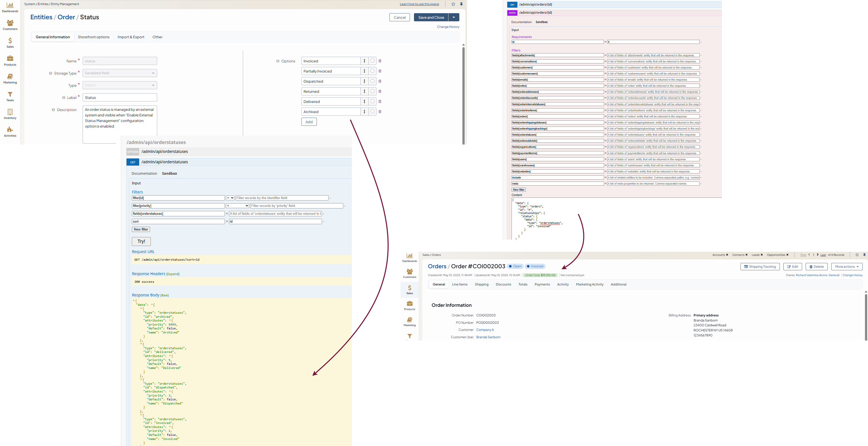The height and width of the screenshot is (446, 868).
Task: Click the Change History link under Save
Action: point(448,27)
